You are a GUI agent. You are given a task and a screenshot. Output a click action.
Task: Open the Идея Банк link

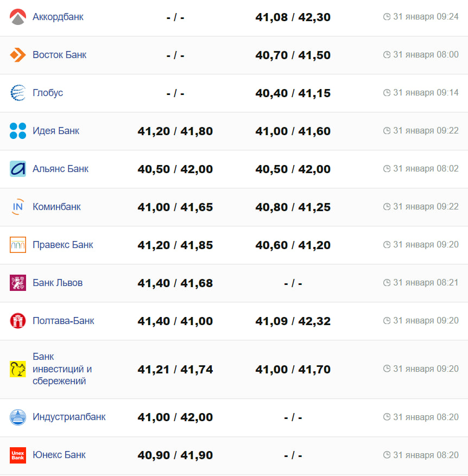(56, 131)
